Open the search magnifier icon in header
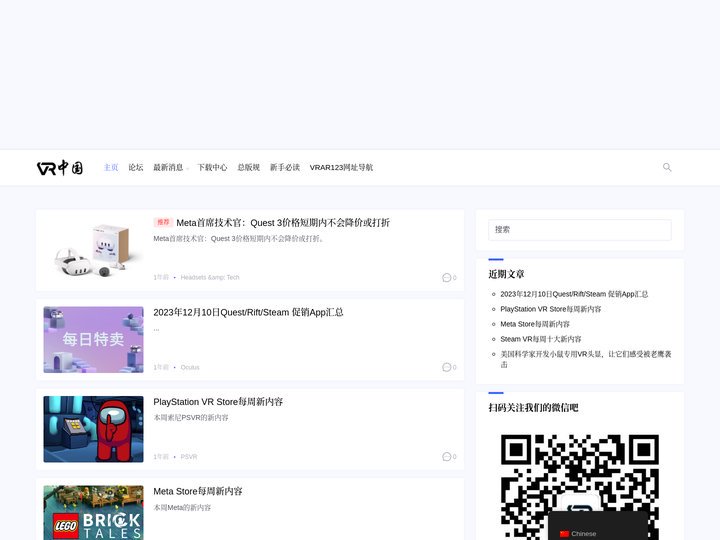The height and width of the screenshot is (540, 720). point(667,167)
